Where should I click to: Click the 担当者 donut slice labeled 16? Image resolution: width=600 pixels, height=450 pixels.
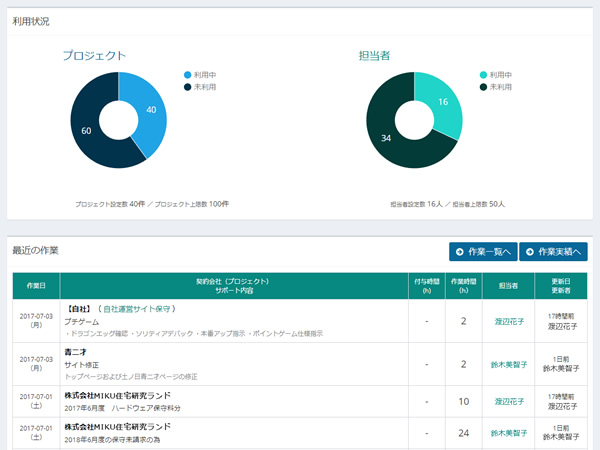pyautogui.click(x=443, y=102)
